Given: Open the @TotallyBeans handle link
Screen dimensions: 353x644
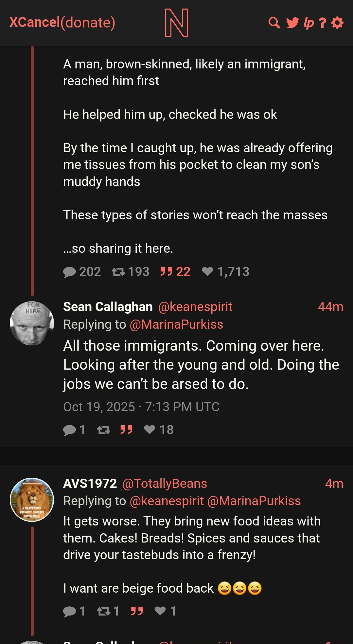Looking at the screenshot, I should tap(165, 484).
